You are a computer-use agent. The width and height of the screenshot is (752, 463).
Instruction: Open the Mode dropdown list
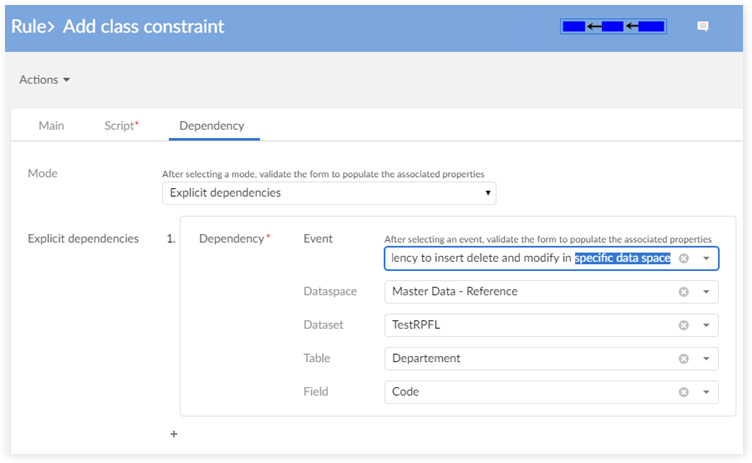tap(329, 192)
